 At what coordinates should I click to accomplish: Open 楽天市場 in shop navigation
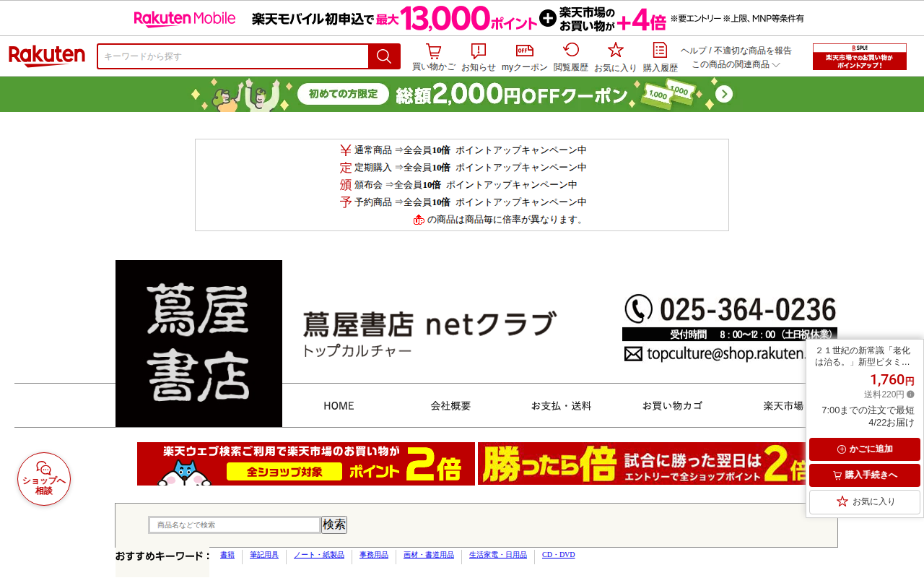tap(783, 406)
